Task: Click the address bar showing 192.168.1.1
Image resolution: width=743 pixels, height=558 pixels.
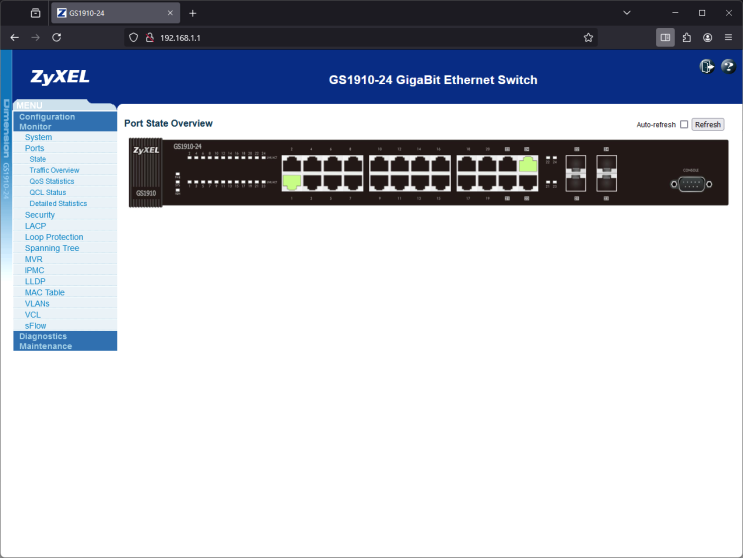Action: 360,38
